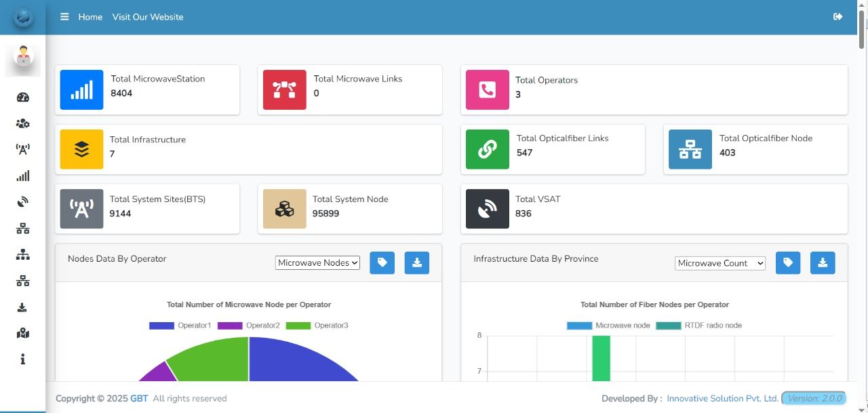Open the users management icon in the sidebar
Image resolution: width=868 pixels, height=413 pixels.
coord(23,123)
